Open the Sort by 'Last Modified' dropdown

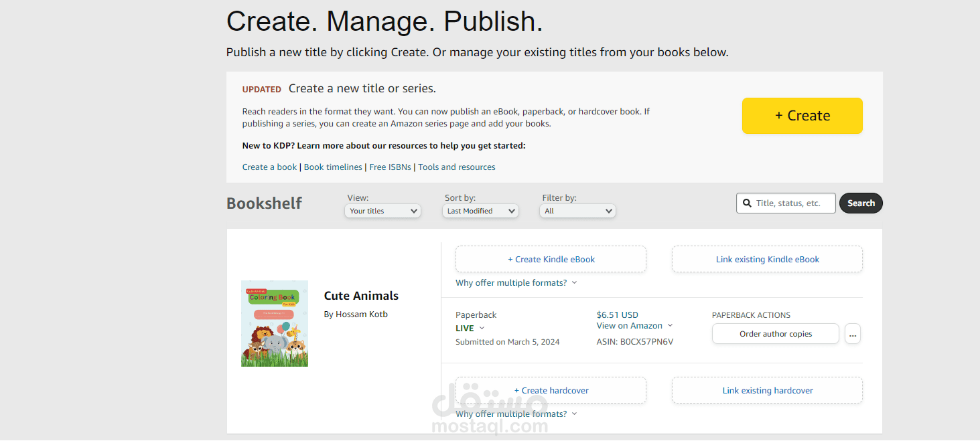(480, 211)
